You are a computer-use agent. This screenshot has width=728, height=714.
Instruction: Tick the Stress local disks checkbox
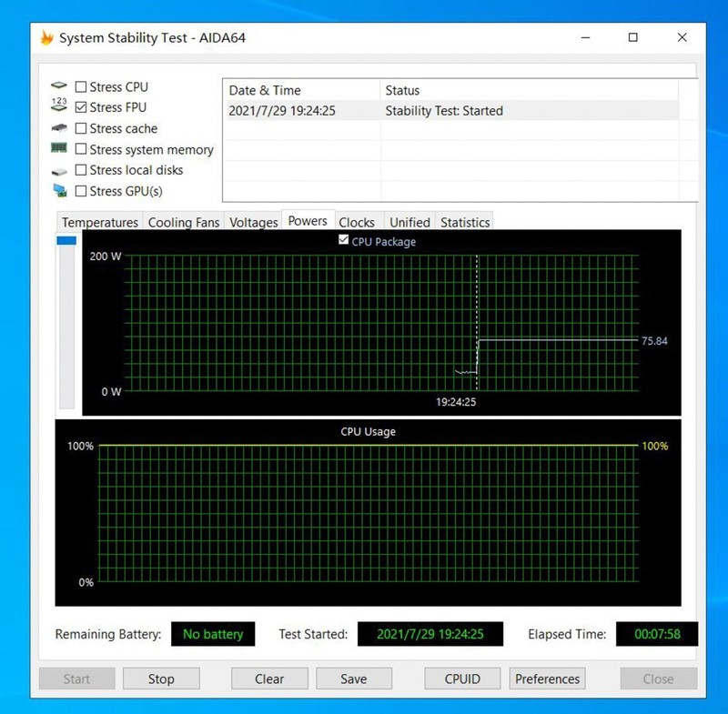click(81, 170)
